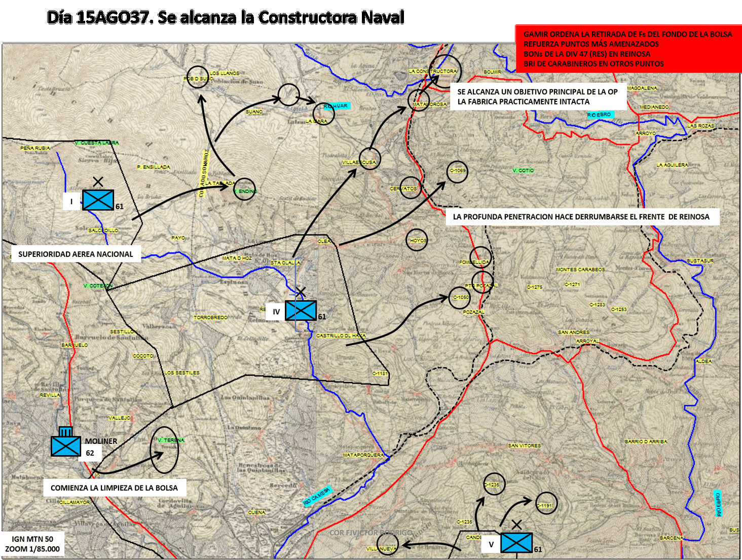Select the 'LA PROFUNDA PENETRACION' text box
Image resolution: width=742 pixels, height=560 pixels.
point(581,216)
